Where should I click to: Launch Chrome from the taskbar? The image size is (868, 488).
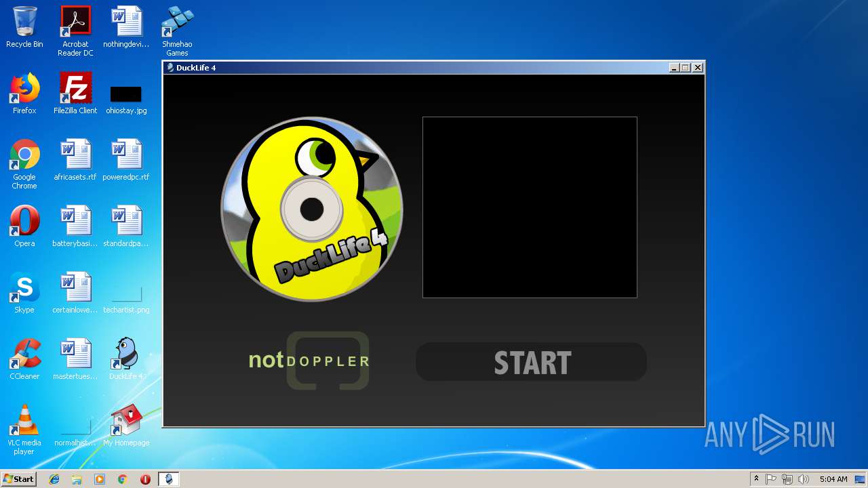click(x=122, y=479)
